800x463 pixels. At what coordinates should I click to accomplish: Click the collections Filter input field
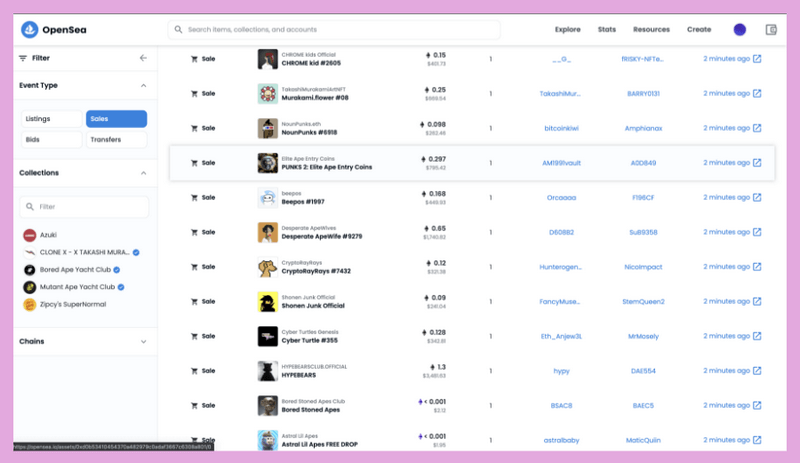pyautogui.click(x=84, y=207)
